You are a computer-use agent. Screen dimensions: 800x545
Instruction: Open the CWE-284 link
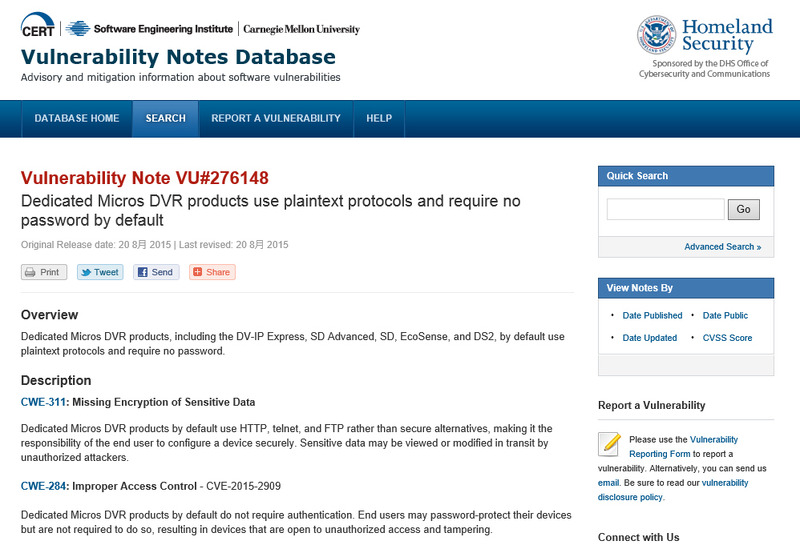43,486
